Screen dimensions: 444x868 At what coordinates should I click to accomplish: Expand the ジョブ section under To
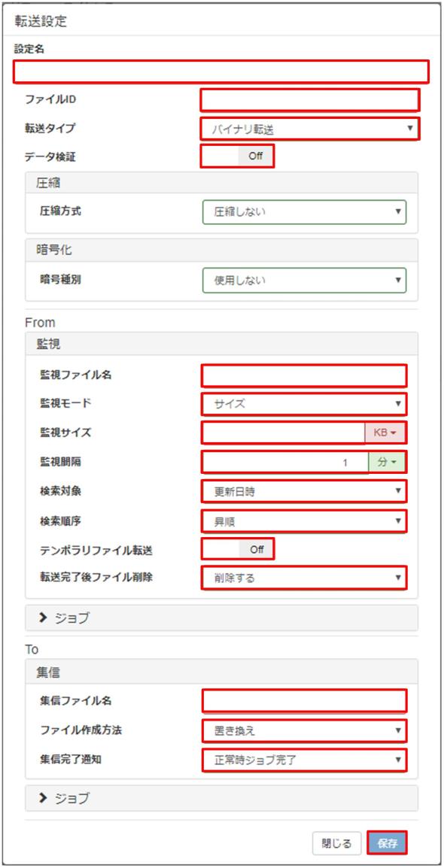tap(221, 798)
